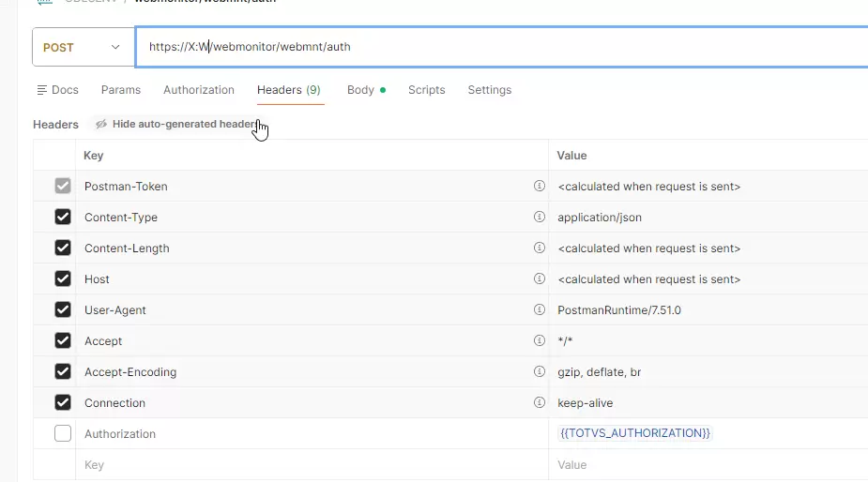Image resolution: width=868 pixels, height=482 pixels.
Task: Uncheck the Content-Type header checkbox
Action: (63, 217)
